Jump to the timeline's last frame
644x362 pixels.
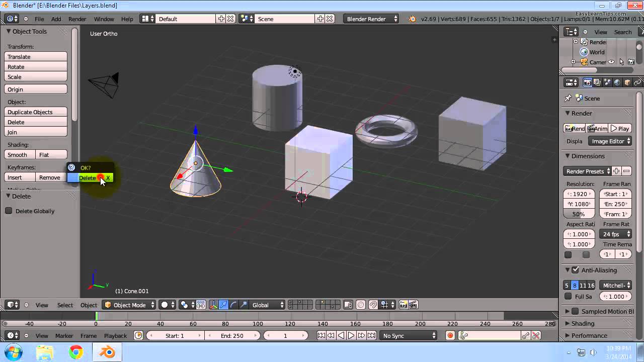[372, 335]
